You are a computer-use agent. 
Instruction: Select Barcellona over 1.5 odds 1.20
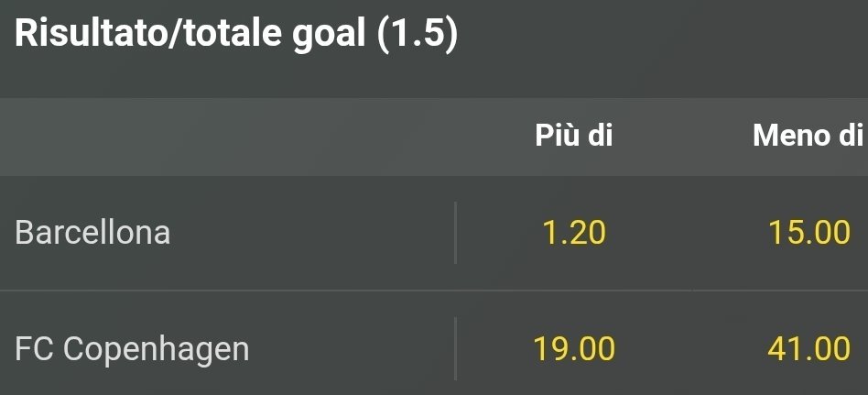(574, 233)
